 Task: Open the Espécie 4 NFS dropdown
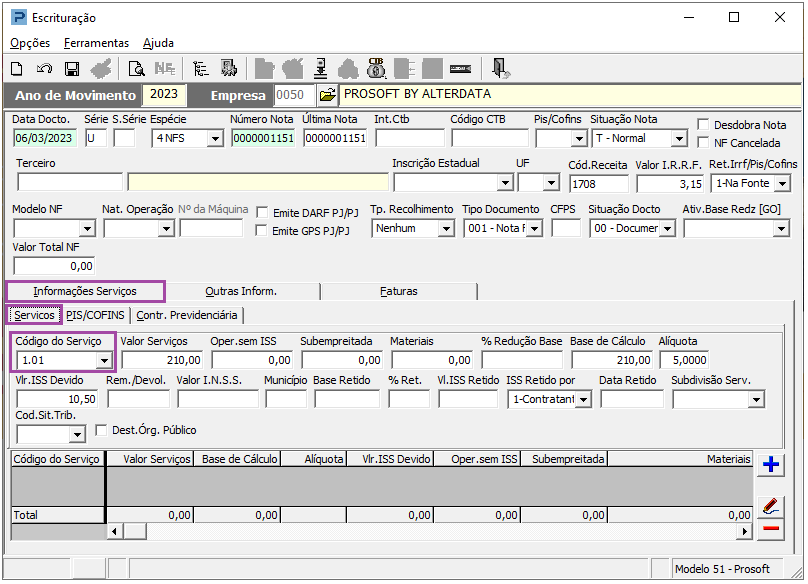pos(215,139)
